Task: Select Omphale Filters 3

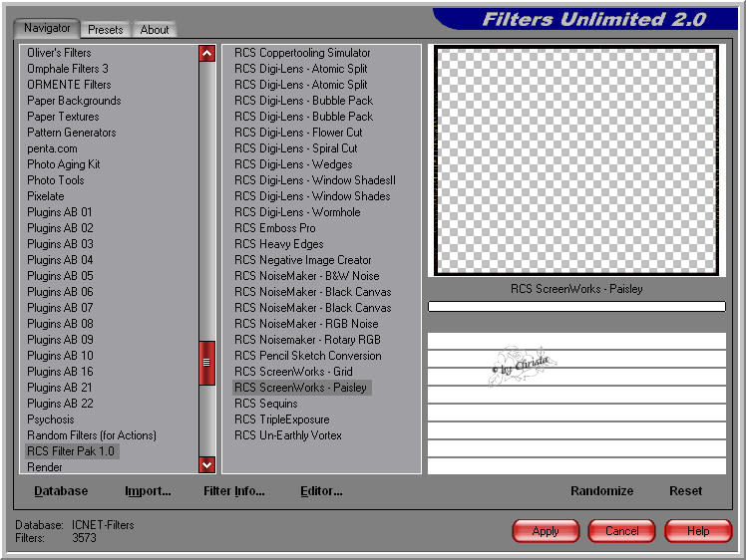Action: click(68, 69)
